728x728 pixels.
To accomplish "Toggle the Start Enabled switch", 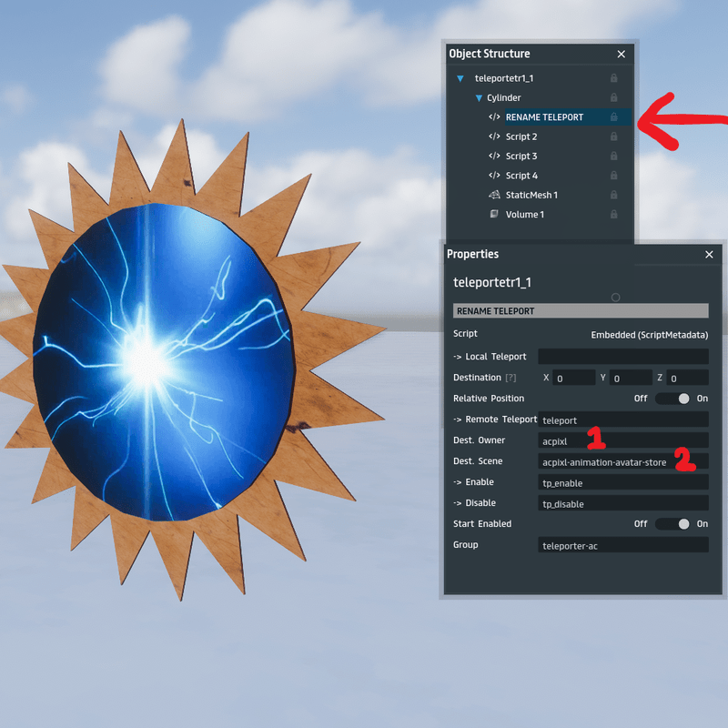I will point(674,524).
